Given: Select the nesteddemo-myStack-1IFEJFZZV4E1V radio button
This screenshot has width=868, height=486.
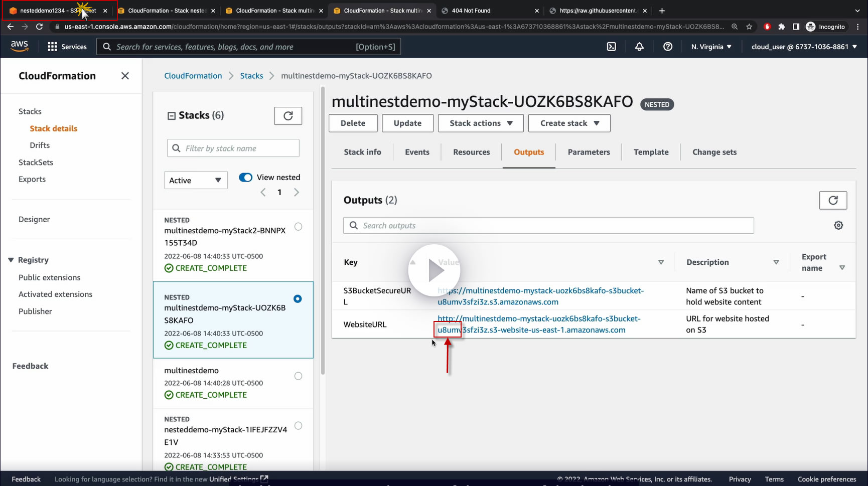Looking at the screenshot, I should click(x=298, y=426).
